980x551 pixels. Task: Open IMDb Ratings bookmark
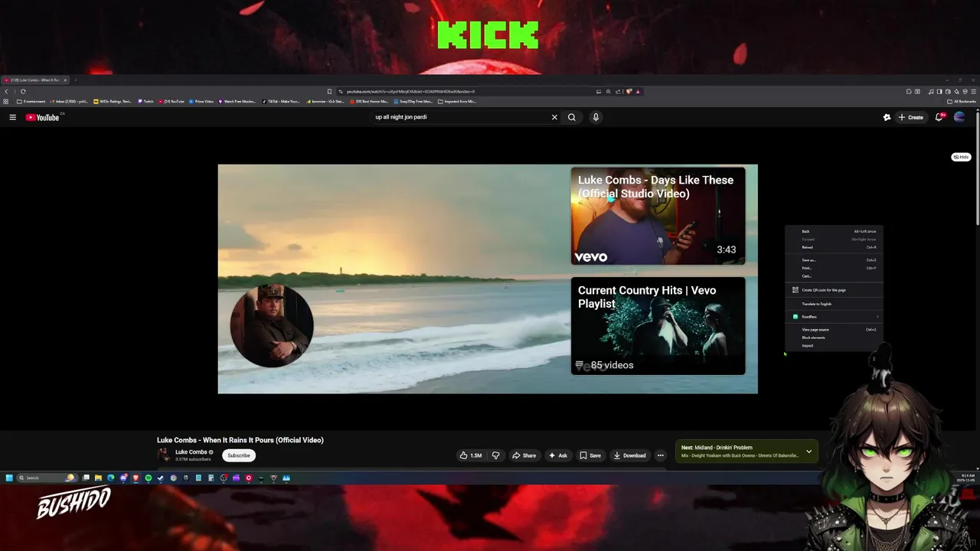click(113, 101)
